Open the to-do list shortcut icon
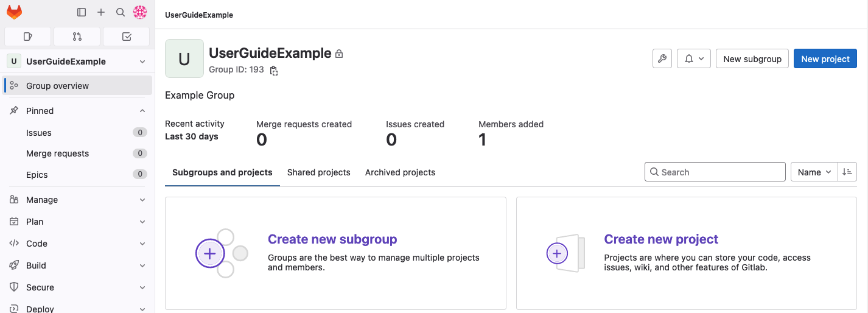The height and width of the screenshot is (313, 868). pyautogui.click(x=127, y=37)
